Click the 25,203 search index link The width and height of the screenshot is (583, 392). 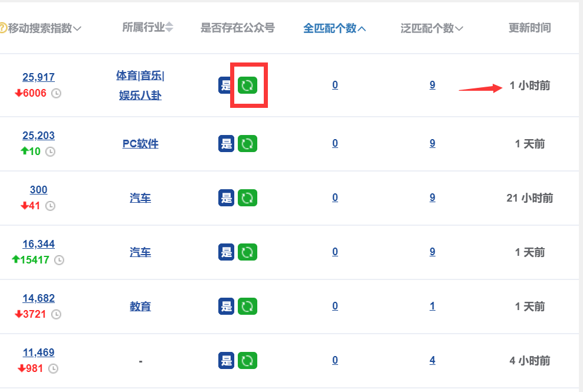38,136
